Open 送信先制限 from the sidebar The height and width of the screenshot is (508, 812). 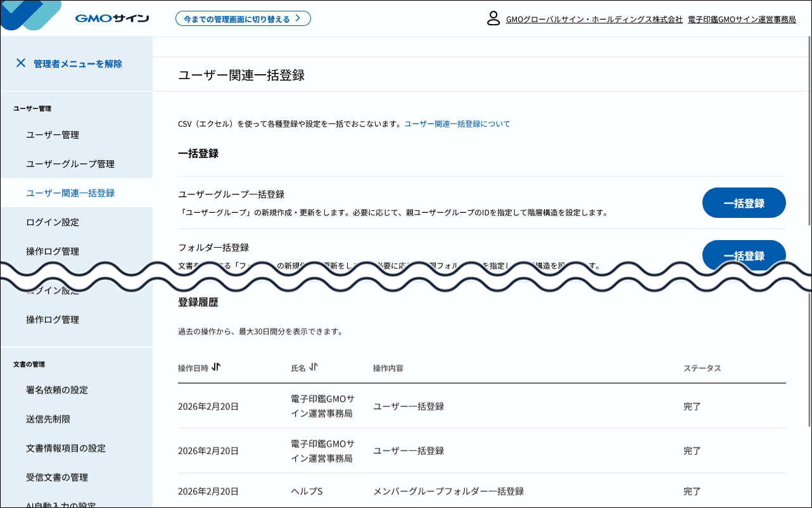(48, 419)
